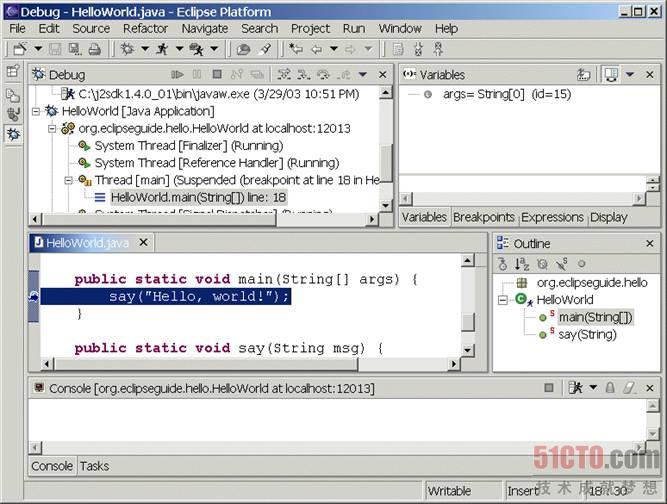Click Console Terminate square icon

tap(549, 388)
